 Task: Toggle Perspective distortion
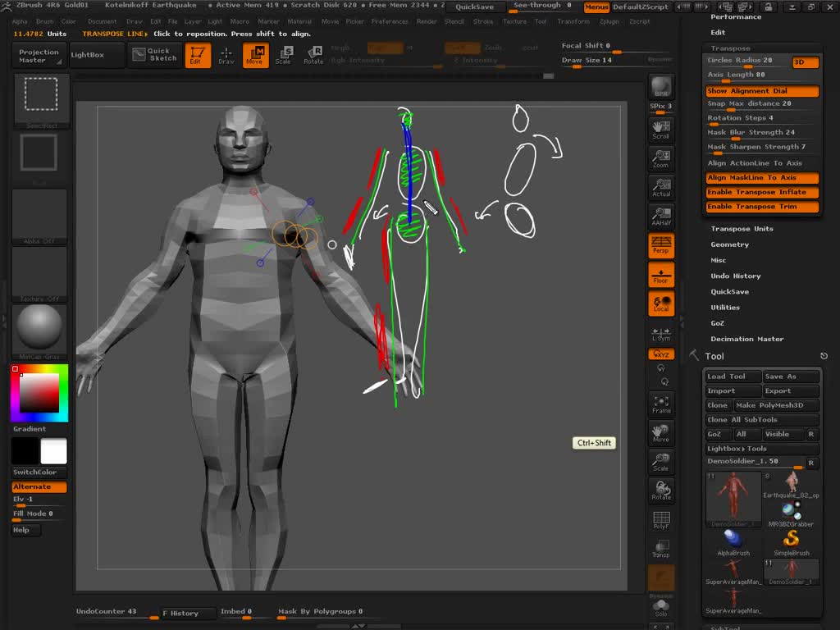click(x=661, y=245)
